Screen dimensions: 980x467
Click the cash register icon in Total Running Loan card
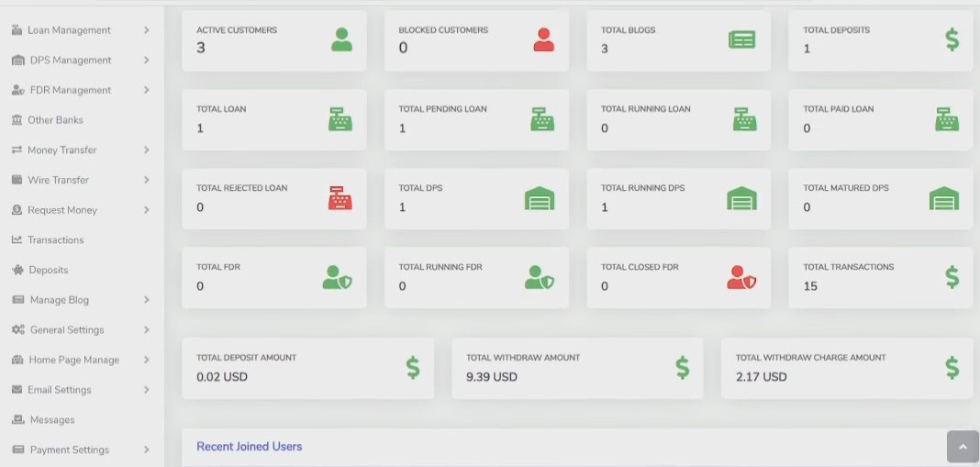[x=744, y=118]
